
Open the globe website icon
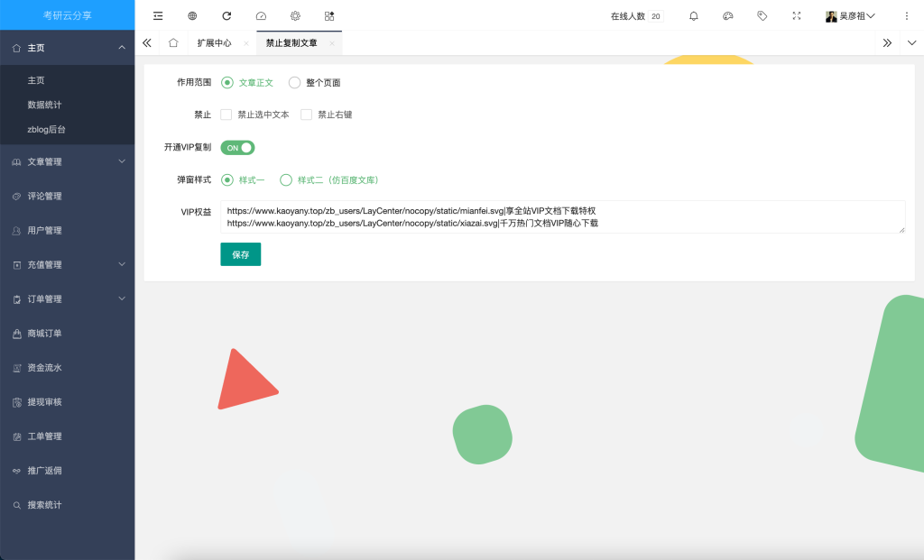(x=192, y=15)
